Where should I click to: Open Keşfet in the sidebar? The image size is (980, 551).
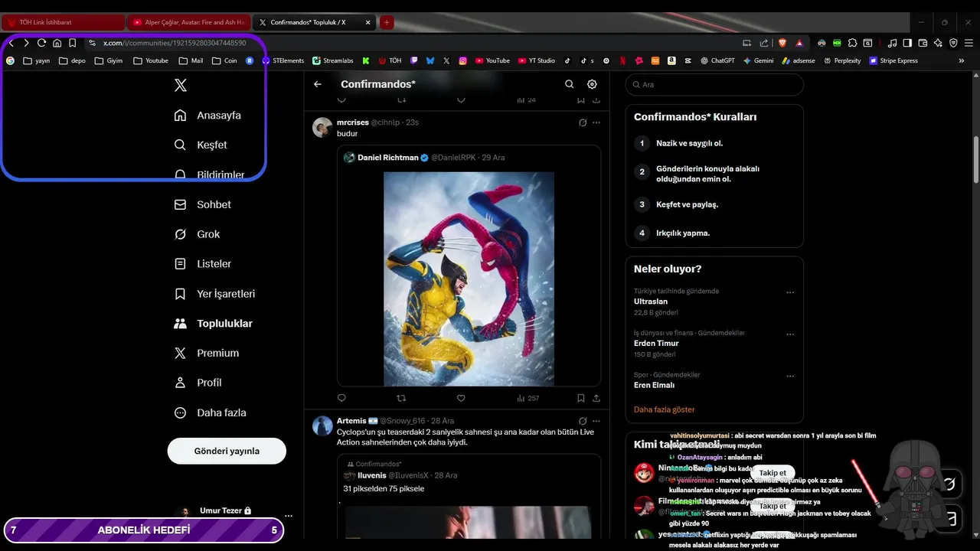coord(201,145)
